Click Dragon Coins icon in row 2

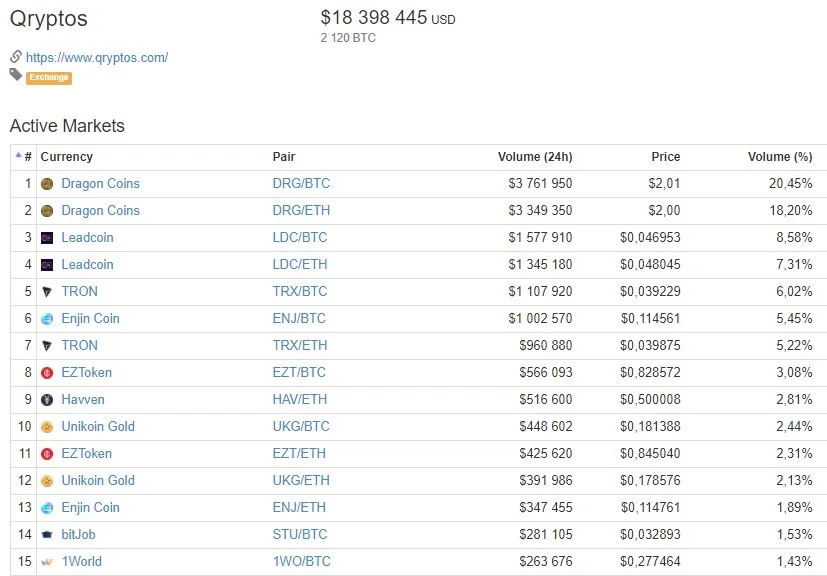pos(47,211)
